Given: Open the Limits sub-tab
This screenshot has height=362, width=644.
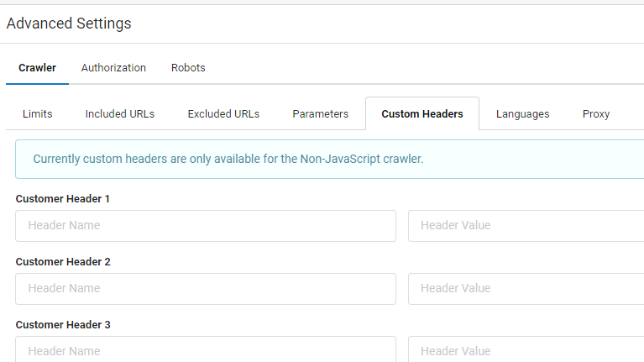Looking at the screenshot, I should [x=38, y=114].
